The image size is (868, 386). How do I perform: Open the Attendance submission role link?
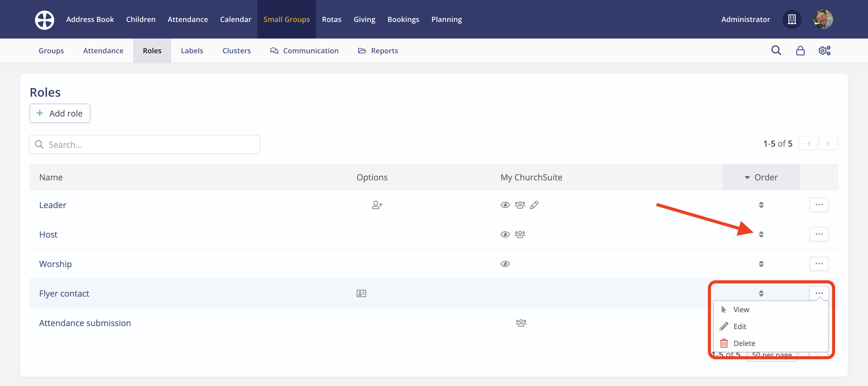(85, 323)
